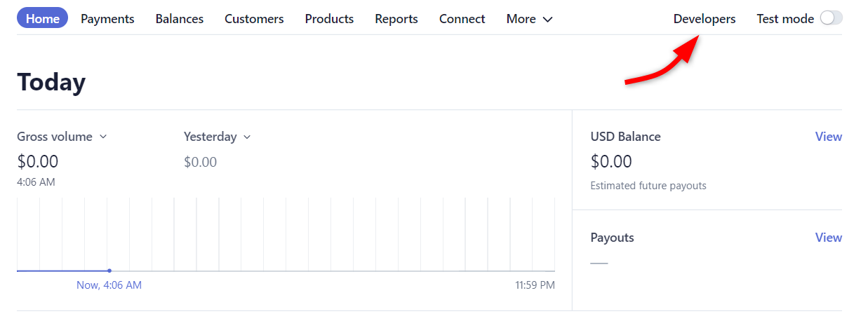View the USD Balance details
This screenshot has width=868, height=335.
pos(828,137)
